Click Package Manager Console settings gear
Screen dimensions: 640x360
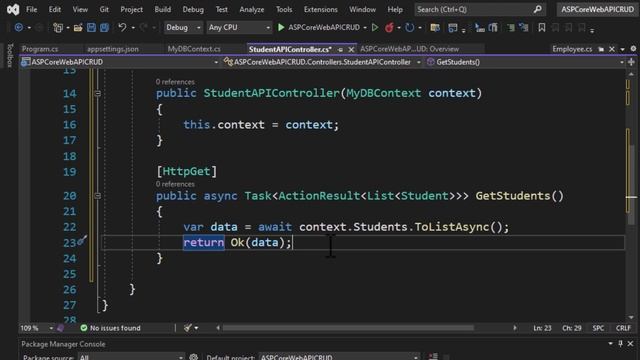click(x=193, y=357)
